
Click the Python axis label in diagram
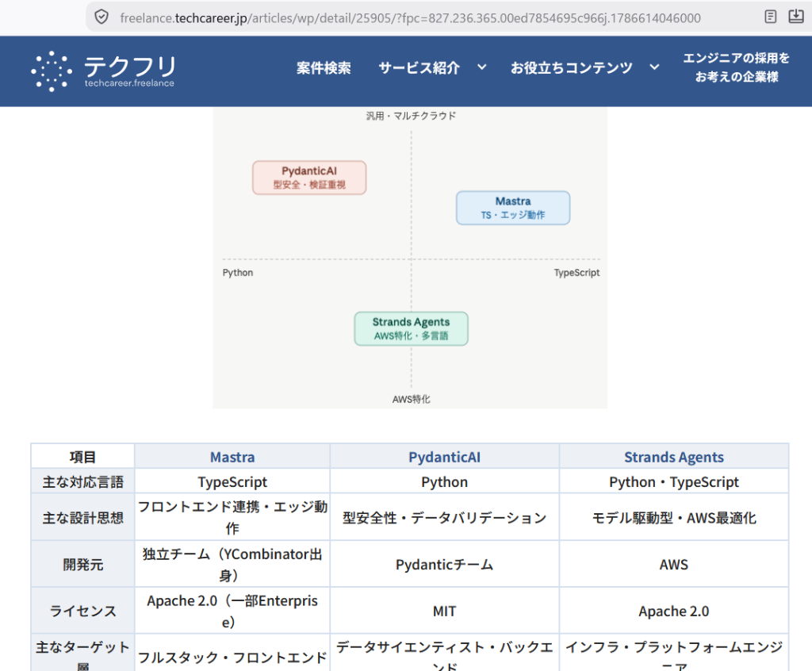click(x=238, y=273)
